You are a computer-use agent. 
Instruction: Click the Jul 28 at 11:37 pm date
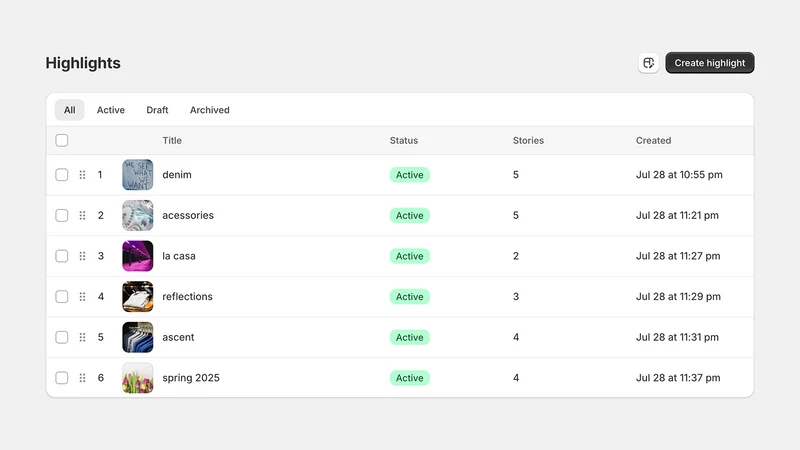point(678,378)
